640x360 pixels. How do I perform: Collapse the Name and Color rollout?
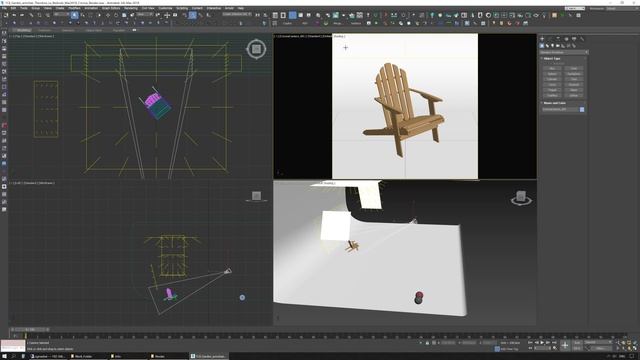(554, 103)
